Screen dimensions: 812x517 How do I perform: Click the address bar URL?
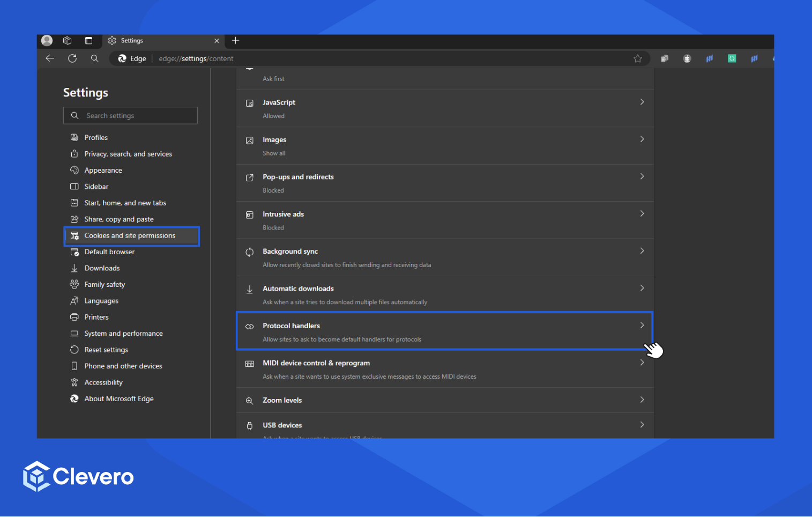pyautogui.click(x=196, y=58)
